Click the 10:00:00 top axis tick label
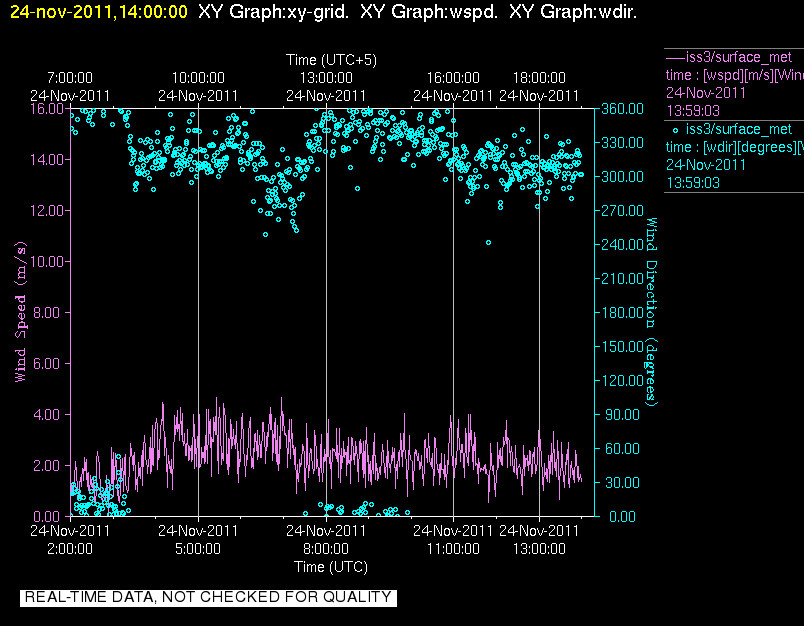The image size is (804, 626). pos(198,78)
